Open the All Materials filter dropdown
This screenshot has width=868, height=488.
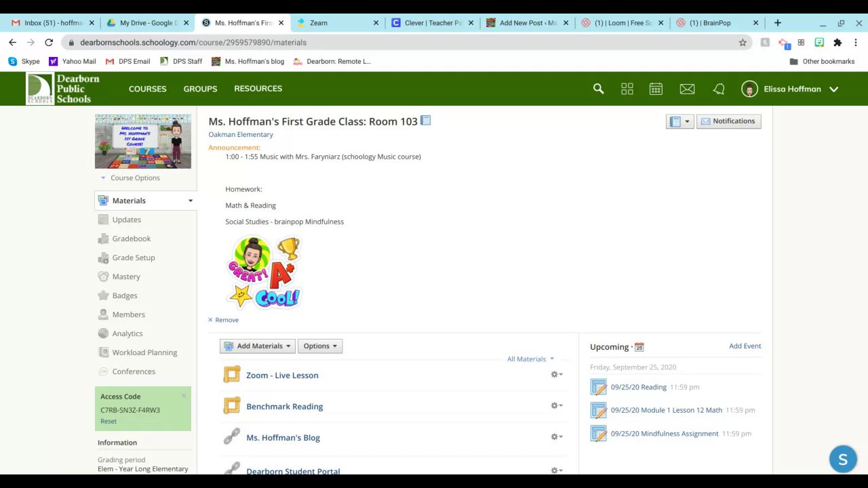pyautogui.click(x=530, y=359)
